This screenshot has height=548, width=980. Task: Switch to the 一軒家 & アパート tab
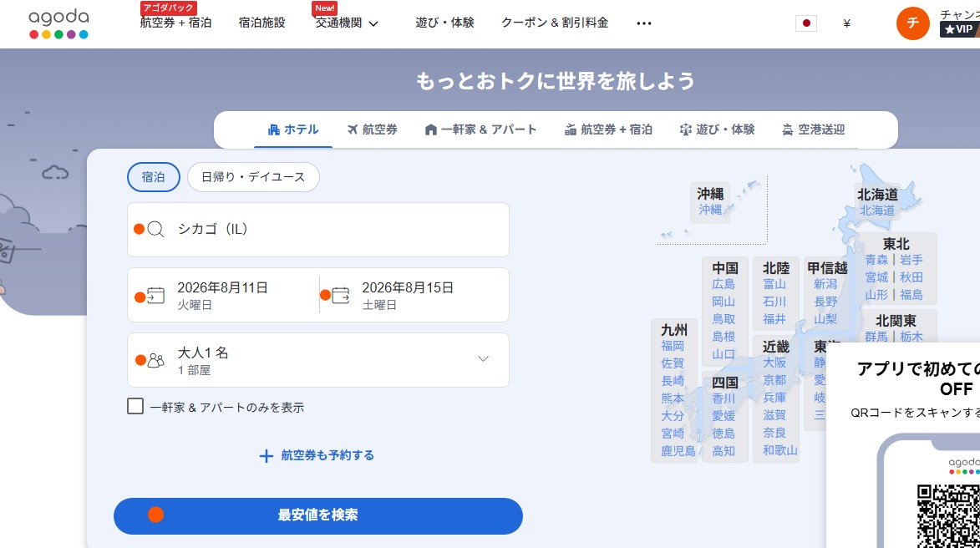click(x=480, y=129)
